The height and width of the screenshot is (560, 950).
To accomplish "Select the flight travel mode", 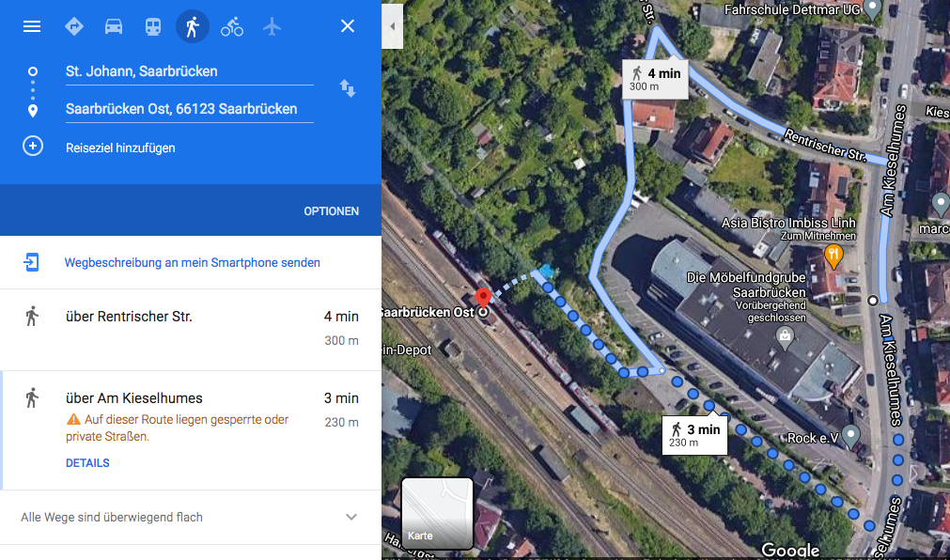I will click(273, 26).
